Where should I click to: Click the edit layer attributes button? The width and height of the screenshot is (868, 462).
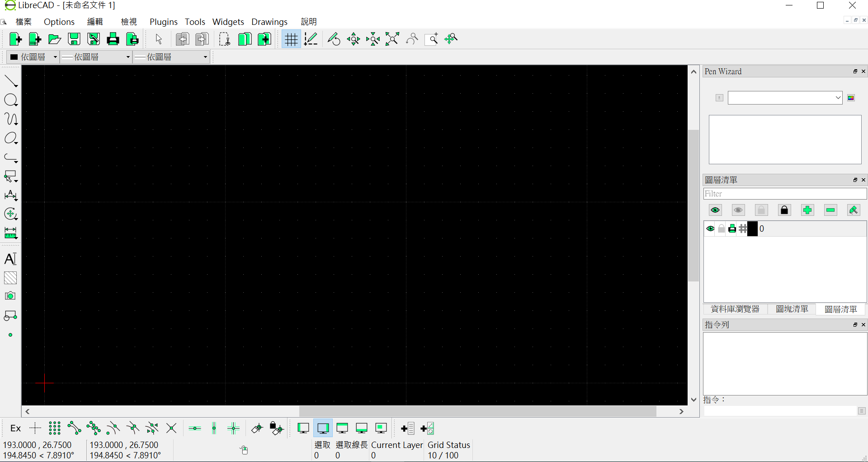854,210
